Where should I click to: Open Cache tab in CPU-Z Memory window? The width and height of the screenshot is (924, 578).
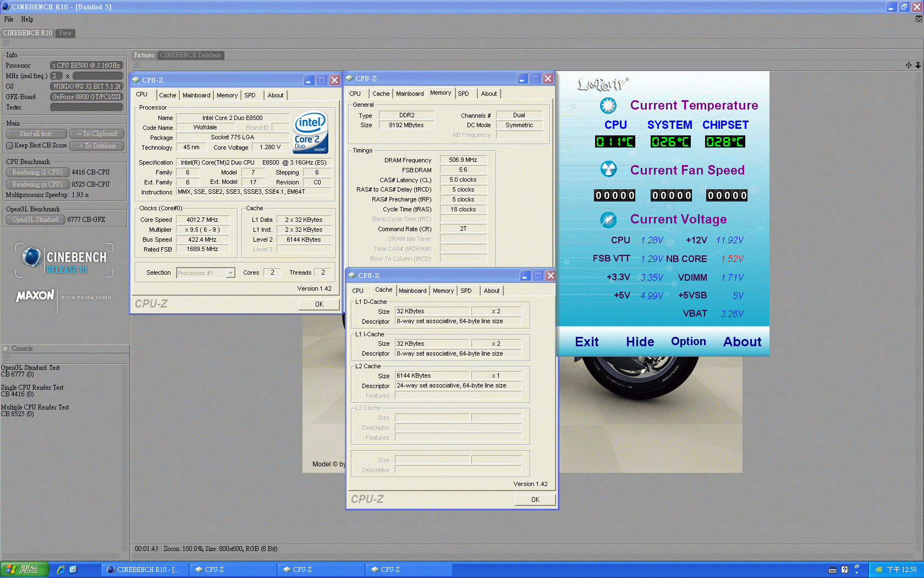coord(381,94)
